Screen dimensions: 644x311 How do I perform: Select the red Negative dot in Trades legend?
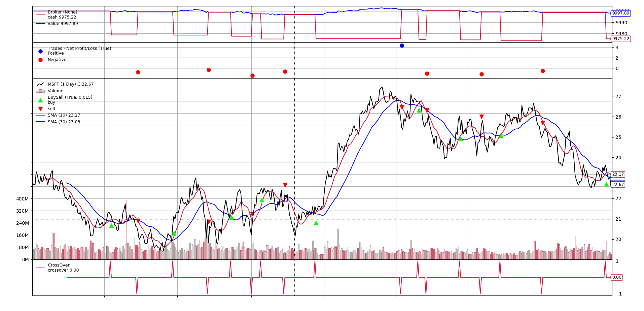click(40, 60)
